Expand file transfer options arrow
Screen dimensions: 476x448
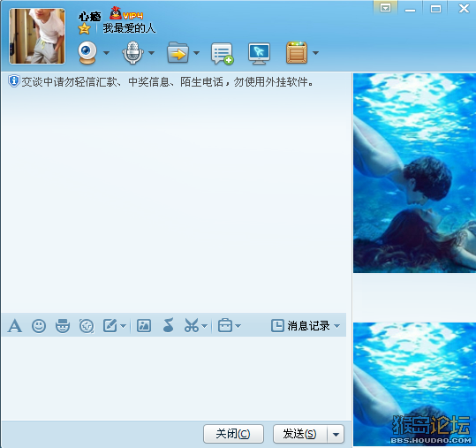coord(196,53)
